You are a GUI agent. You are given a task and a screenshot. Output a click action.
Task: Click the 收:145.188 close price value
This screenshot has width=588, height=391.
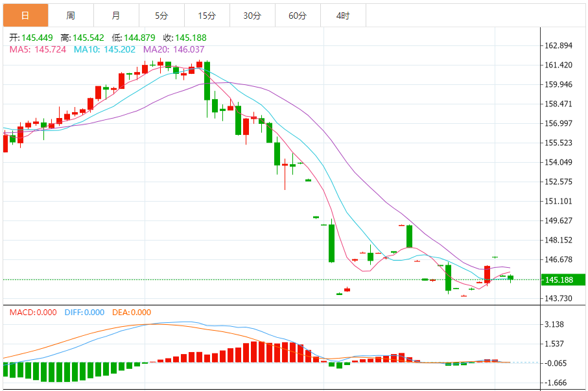pos(185,38)
